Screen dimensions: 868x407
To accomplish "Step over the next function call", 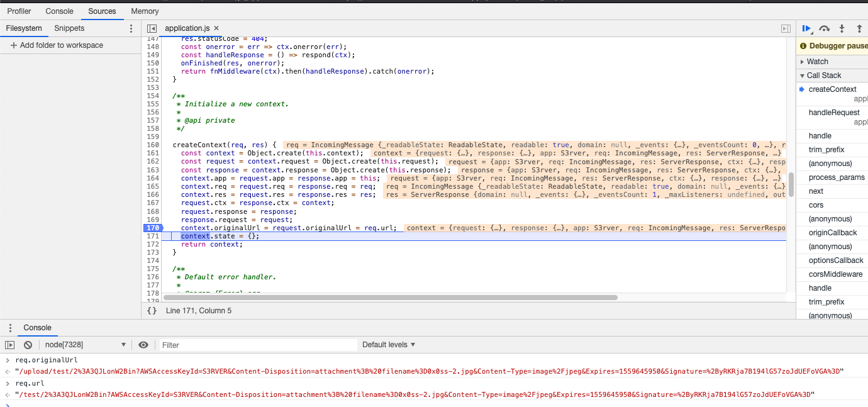I will click(x=824, y=28).
